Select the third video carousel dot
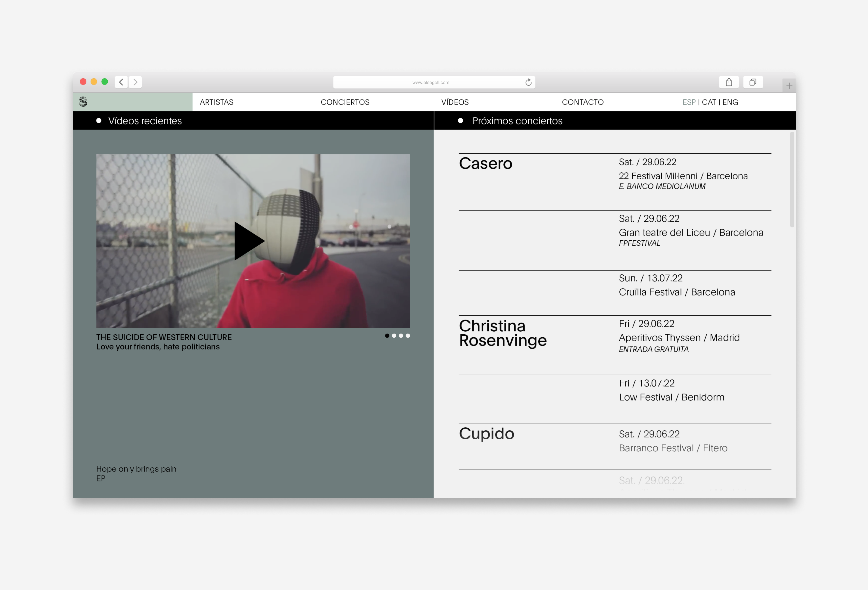The height and width of the screenshot is (590, 868). pyautogui.click(x=401, y=336)
